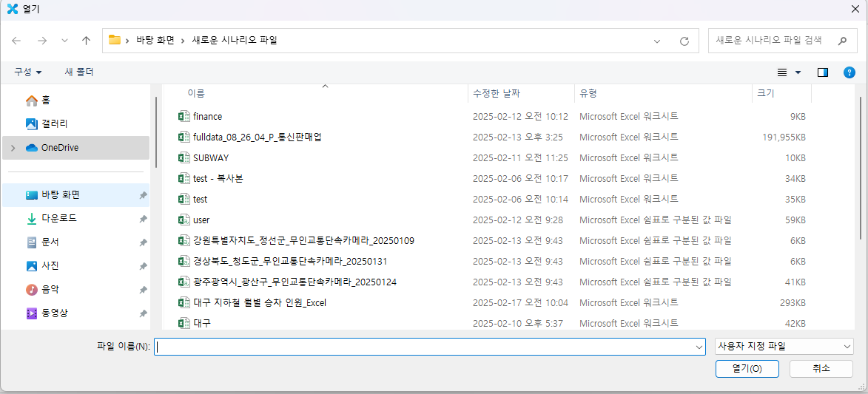The image size is (868, 394).
Task: Create a new folder
Action: tap(79, 72)
